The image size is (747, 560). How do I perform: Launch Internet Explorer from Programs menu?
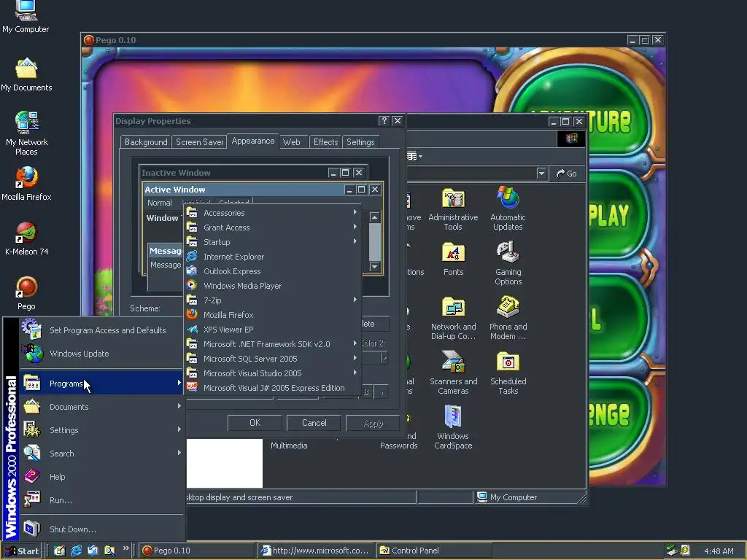pyautogui.click(x=272, y=257)
